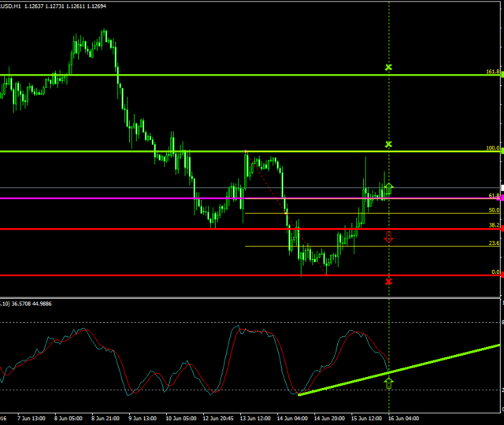The height and width of the screenshot is (425, 504).
Task: Click the 61.8 Fibonacci level label
Action: (494, 195)
